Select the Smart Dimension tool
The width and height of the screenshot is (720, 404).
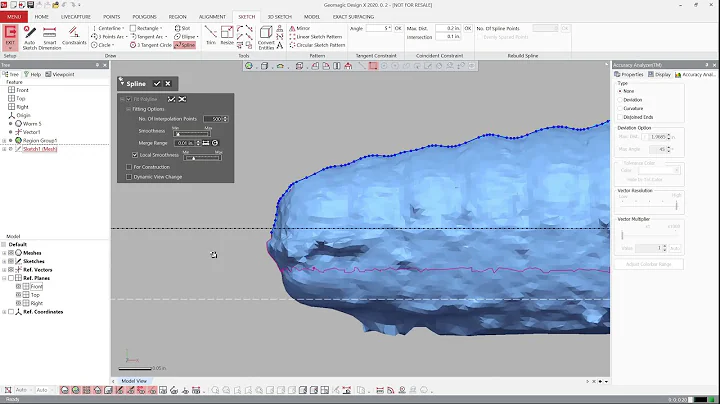[50, 38]
